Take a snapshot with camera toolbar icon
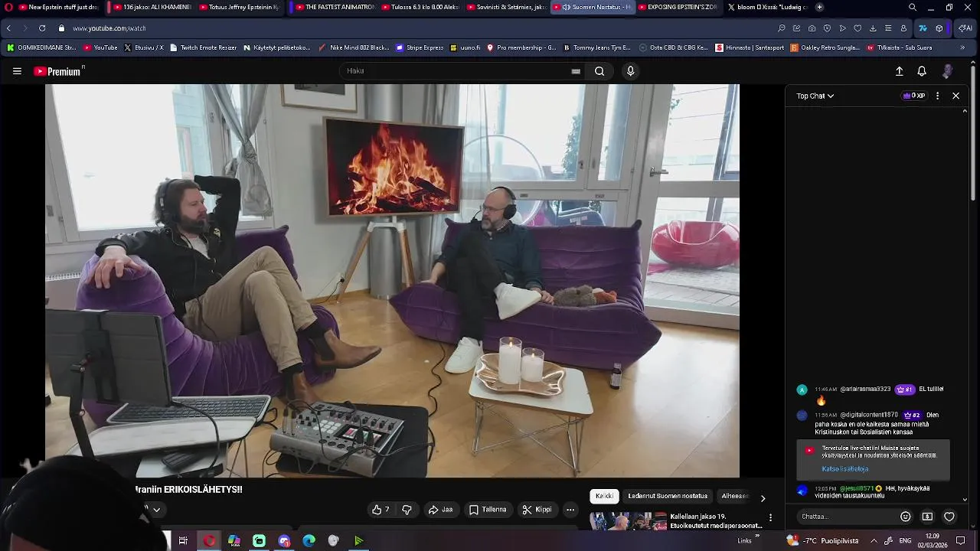This screenshot has width=980, height=551. click(812, 28)
